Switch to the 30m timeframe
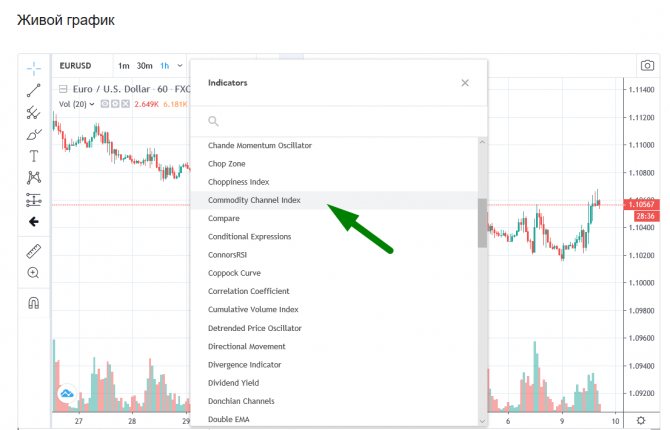 [x=145, y=66]
